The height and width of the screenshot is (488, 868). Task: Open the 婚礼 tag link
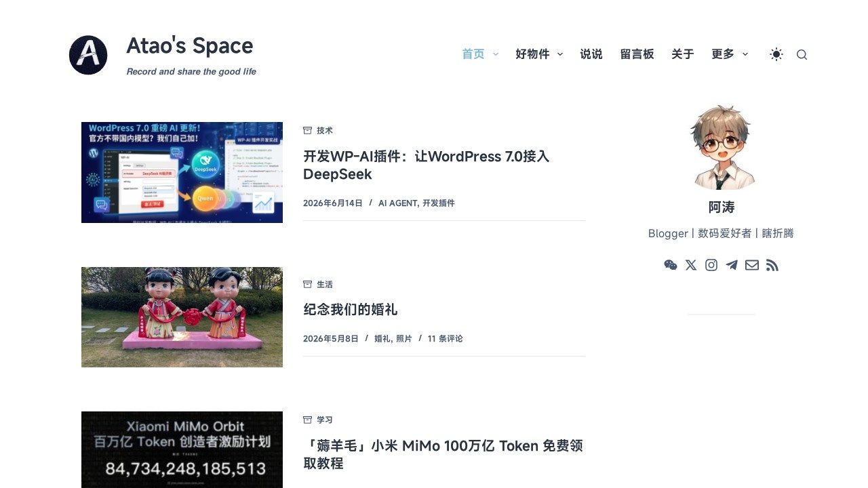tap(382, 338)
